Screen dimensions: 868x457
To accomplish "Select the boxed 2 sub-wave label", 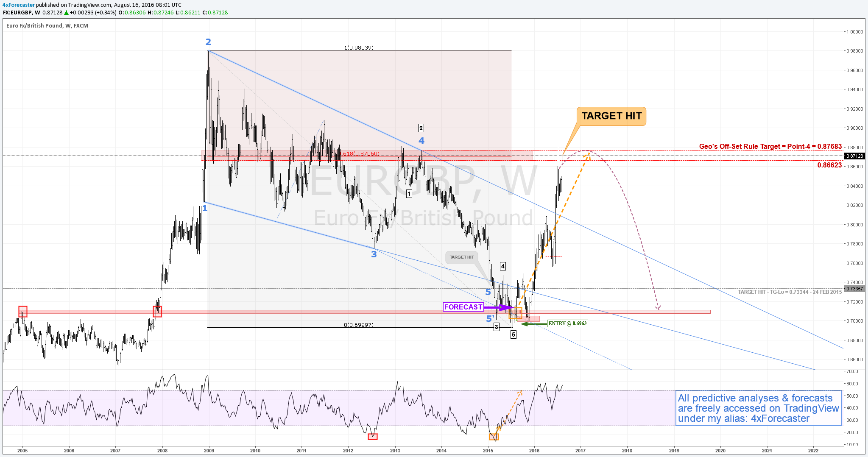I will coord(421,128).
